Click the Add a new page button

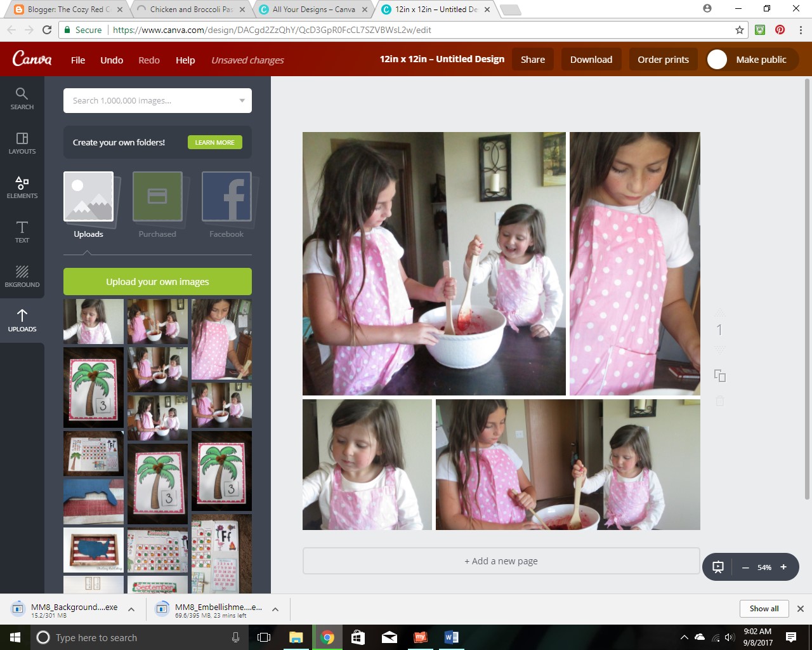[501, 560]
